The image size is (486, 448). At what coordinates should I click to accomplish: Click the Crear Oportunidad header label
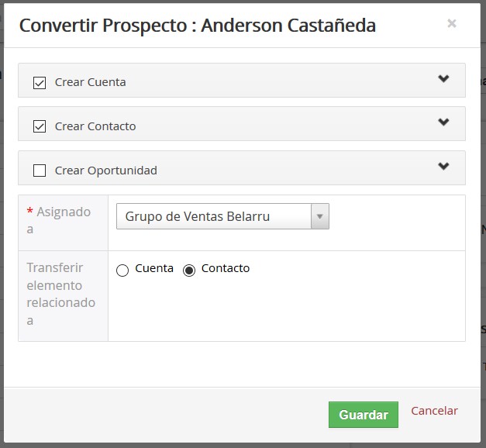click(x=105, y=171)
